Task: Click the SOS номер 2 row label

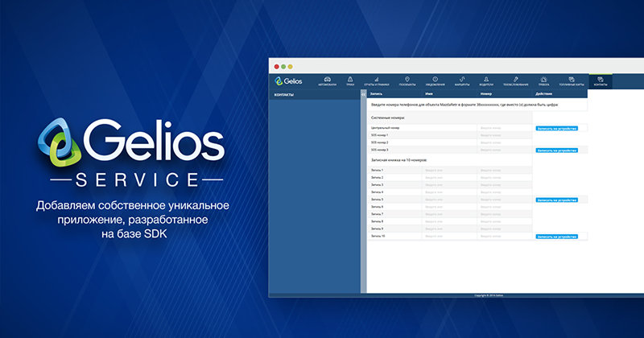Action: (x=379, y=142)
